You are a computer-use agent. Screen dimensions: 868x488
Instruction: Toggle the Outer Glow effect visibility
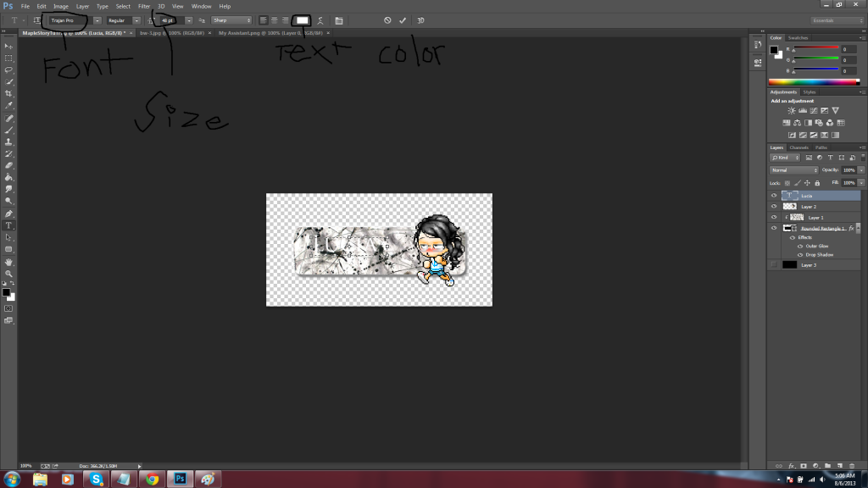click(x=800, y=247)
